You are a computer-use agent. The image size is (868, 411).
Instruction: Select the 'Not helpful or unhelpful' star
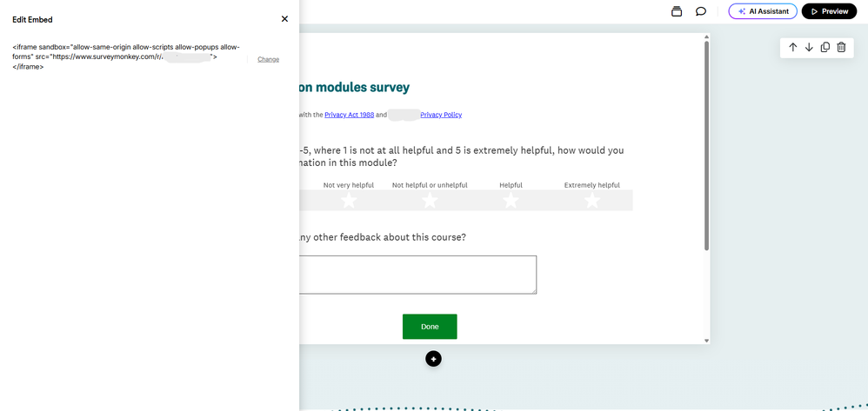click(430, 201)
